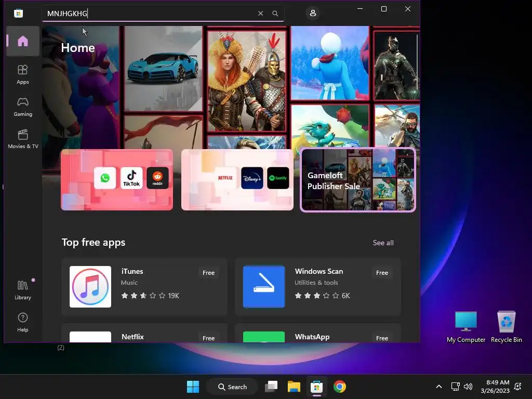
Task: Open the Netflix icon in the banner
Action: coord(225,178)
